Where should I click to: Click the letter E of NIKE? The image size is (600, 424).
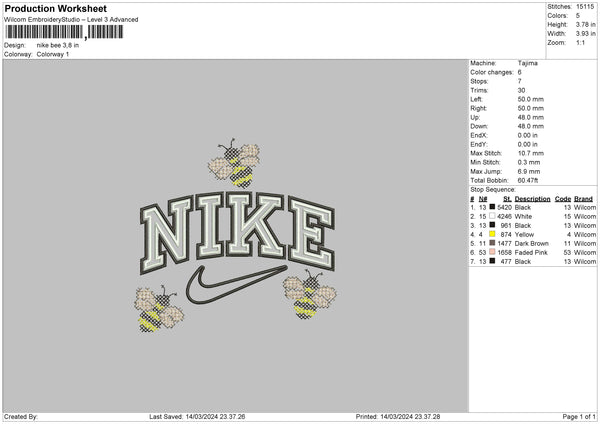click(x=311, y=233)
